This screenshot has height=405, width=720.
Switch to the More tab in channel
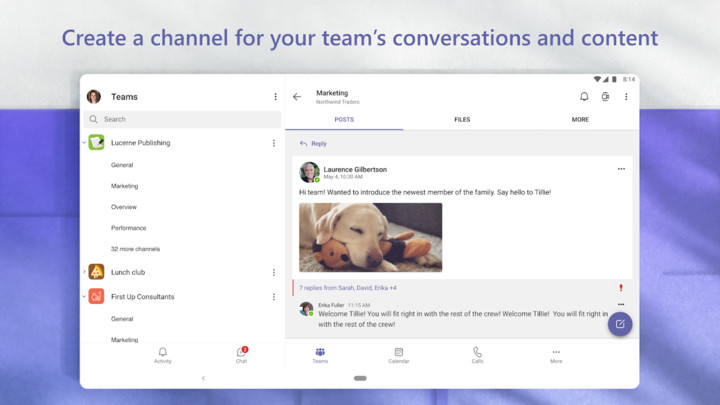pos(580,120)
